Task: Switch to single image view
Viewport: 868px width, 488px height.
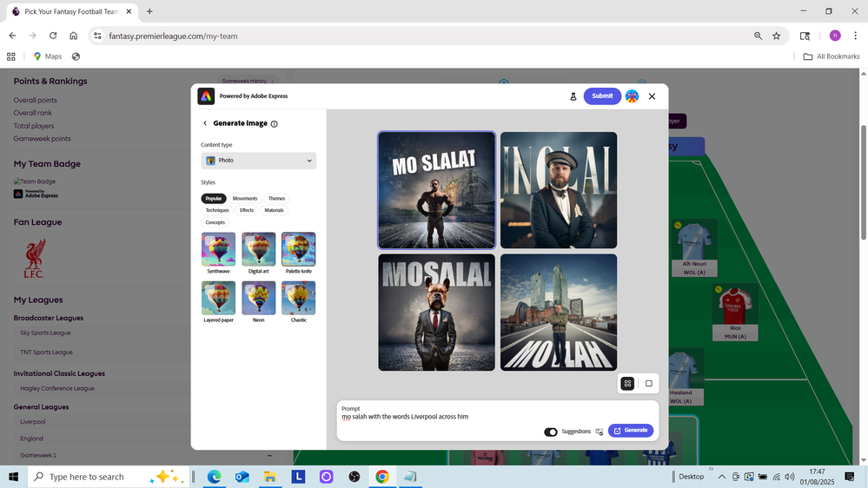Action: (x=649, y=384)
